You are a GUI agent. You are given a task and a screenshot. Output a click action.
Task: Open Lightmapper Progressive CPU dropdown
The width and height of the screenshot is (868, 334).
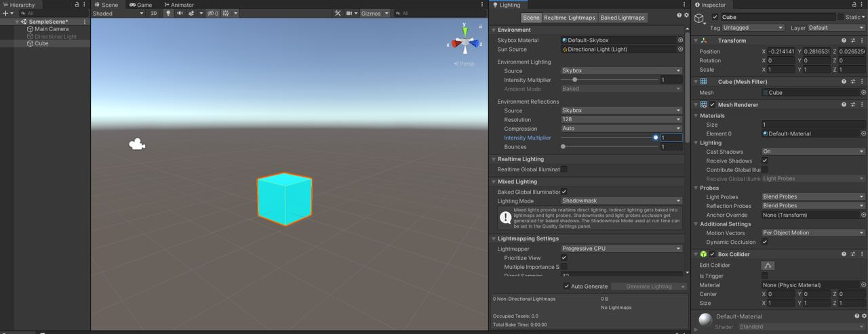[621, 249]
